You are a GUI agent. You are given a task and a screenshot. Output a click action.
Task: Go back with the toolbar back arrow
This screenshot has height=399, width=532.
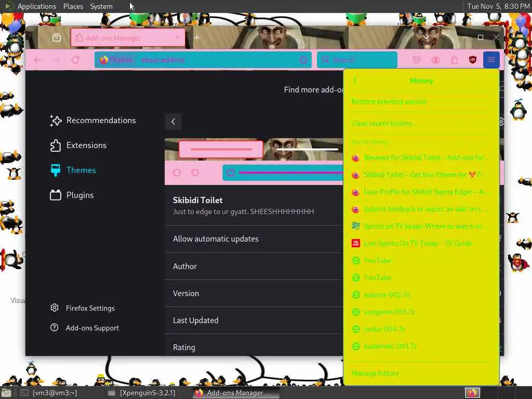coord(38,60)
